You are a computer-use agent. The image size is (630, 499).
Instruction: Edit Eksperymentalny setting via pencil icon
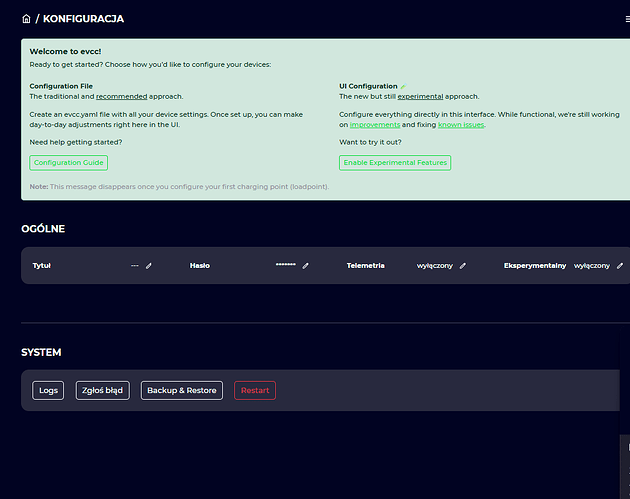click(620, 266)
